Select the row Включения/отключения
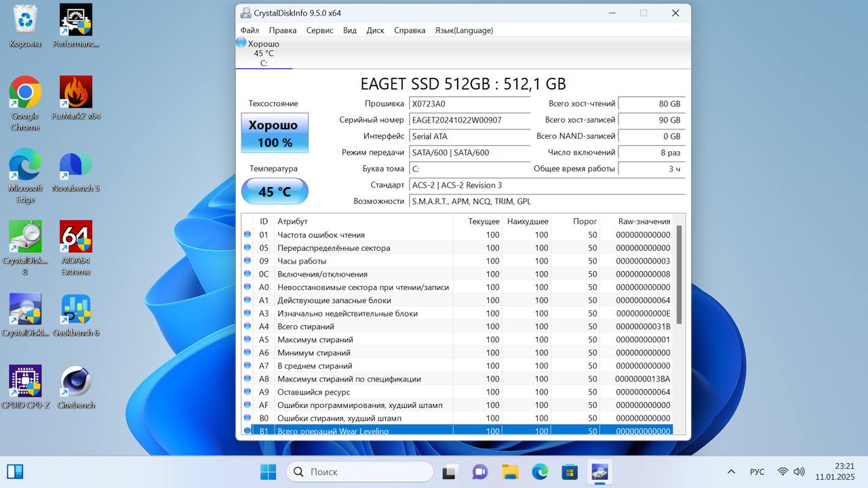 458,274
